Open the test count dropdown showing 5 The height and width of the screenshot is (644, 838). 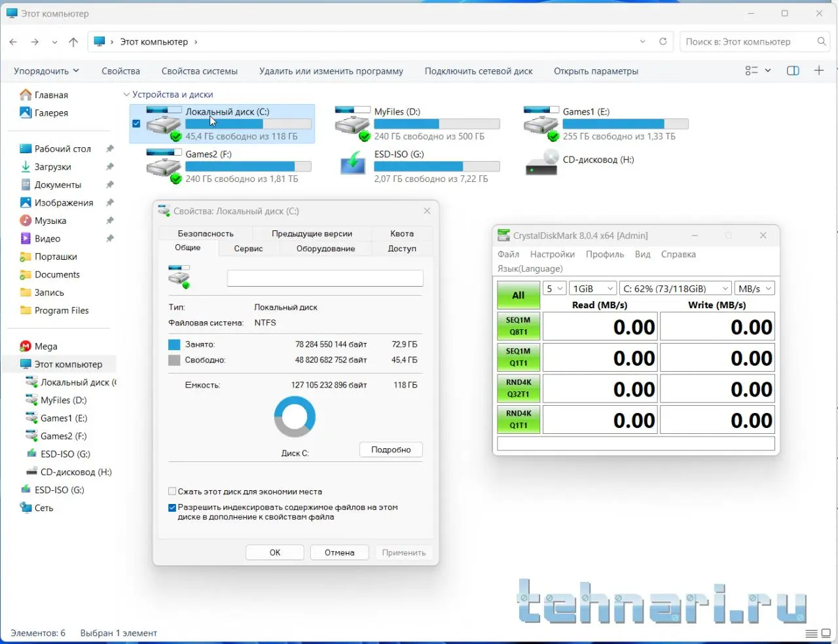pyautogui.click(x=555, y=289)
